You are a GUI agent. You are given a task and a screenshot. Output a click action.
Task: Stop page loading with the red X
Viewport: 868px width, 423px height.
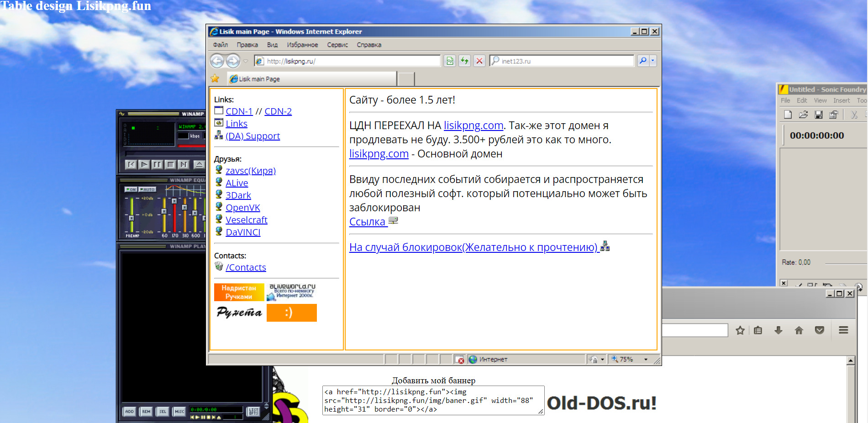click(479, 61)
